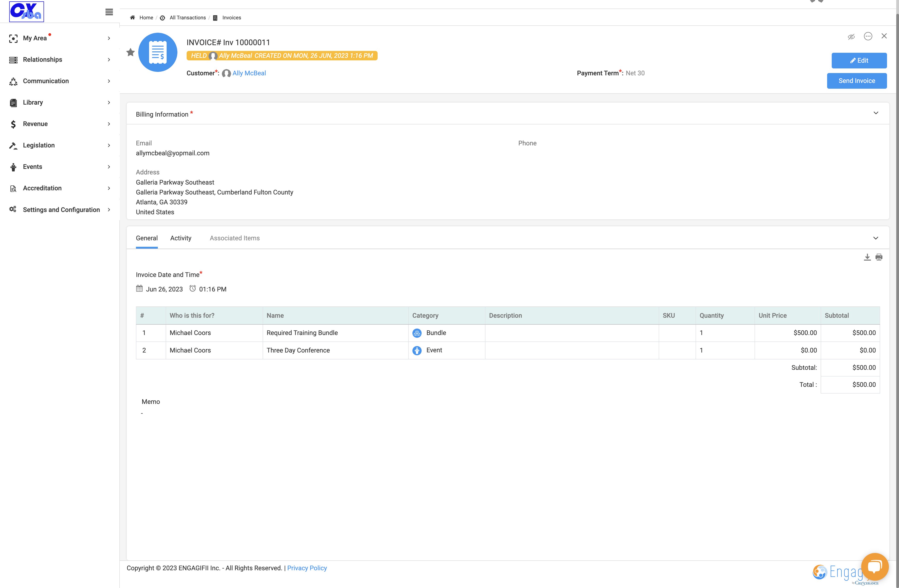The width and height of the screenshot is (899, 588).
Task: Click the All Transactions breadcrumb icon
Action: [162, 18]
